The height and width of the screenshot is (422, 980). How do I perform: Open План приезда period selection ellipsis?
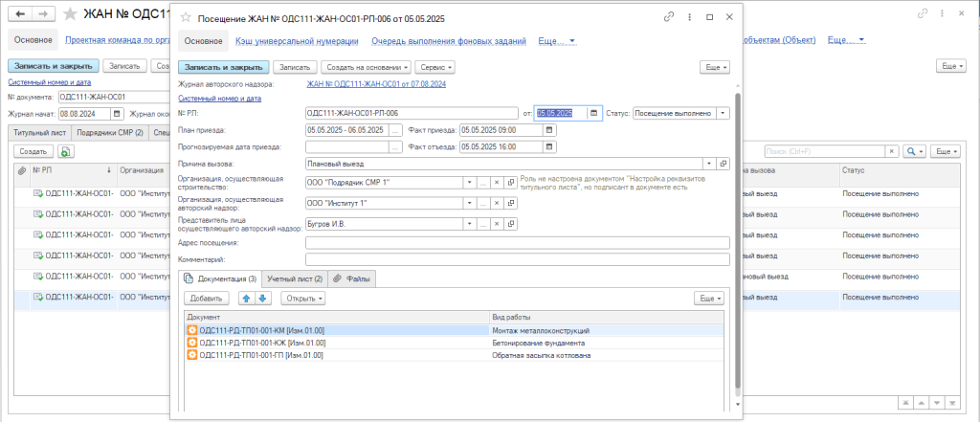[x=395, y=130]
